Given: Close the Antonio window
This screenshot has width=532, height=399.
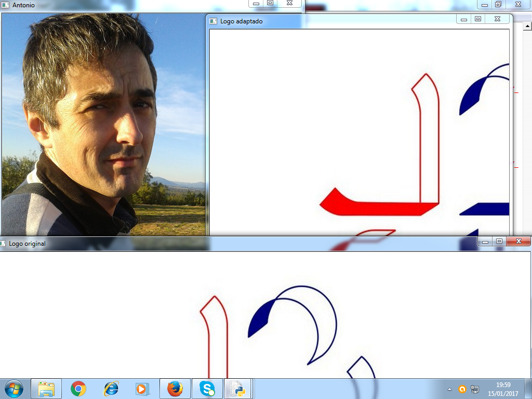Looking at the screenshot, I should 289,4.
